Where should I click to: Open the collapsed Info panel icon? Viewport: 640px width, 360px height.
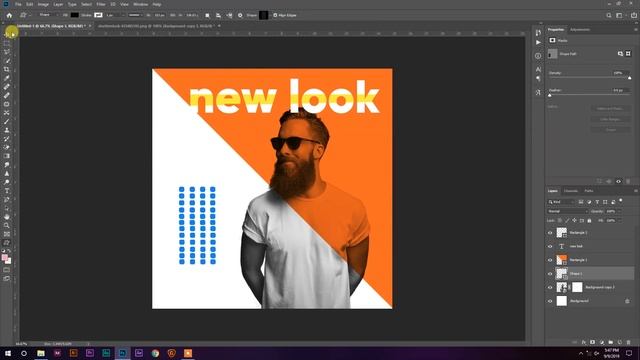coord(538,56)
